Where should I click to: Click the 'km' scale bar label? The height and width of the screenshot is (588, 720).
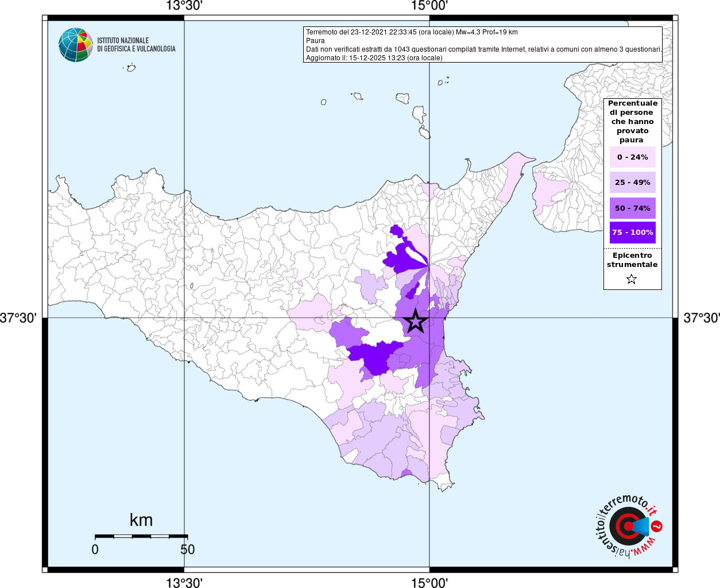141,520
